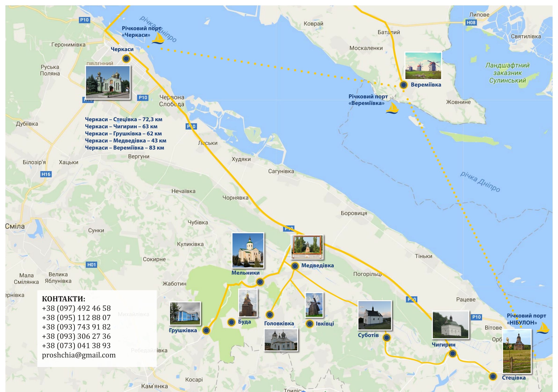Open the Буда wooden church photo
The height and width of the screenshot is (392, 558).
[248, 303]
